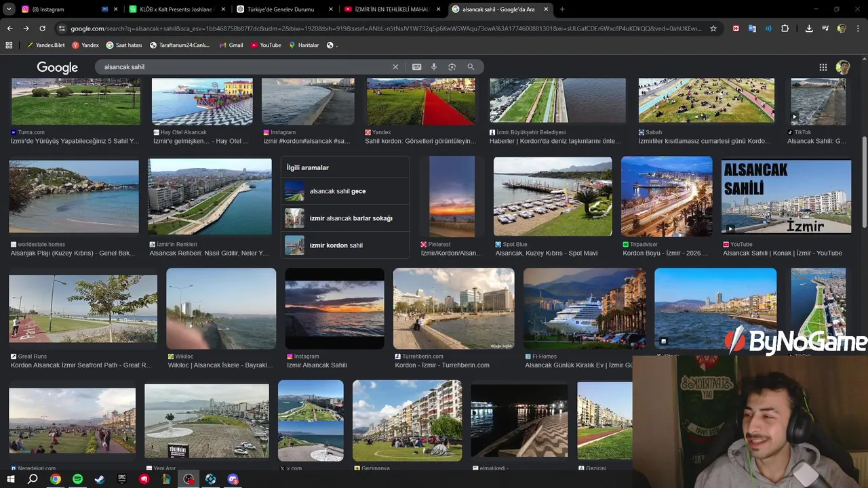Open Pinterest sunset image result
This screenshot has height=488, width=868.
[452, 197]
